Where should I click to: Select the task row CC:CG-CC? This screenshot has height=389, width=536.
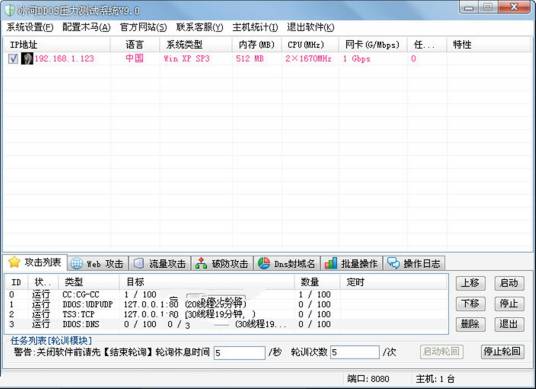click(x=226, y=294)
